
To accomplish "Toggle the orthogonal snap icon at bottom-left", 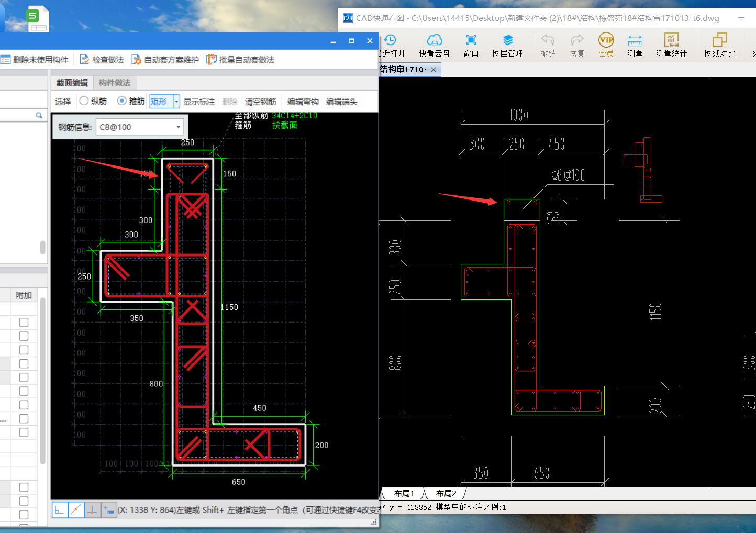I will coord(60,509).
